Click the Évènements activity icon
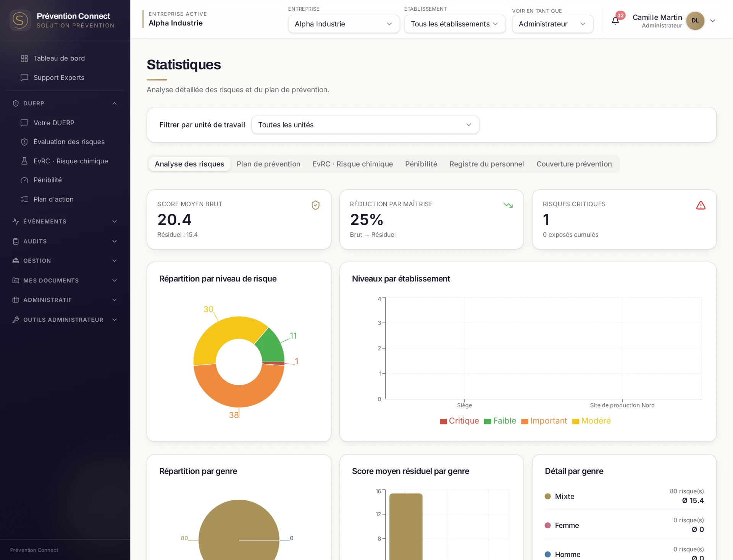The height and width of the screenshot is (560, 733). [16, 221]
